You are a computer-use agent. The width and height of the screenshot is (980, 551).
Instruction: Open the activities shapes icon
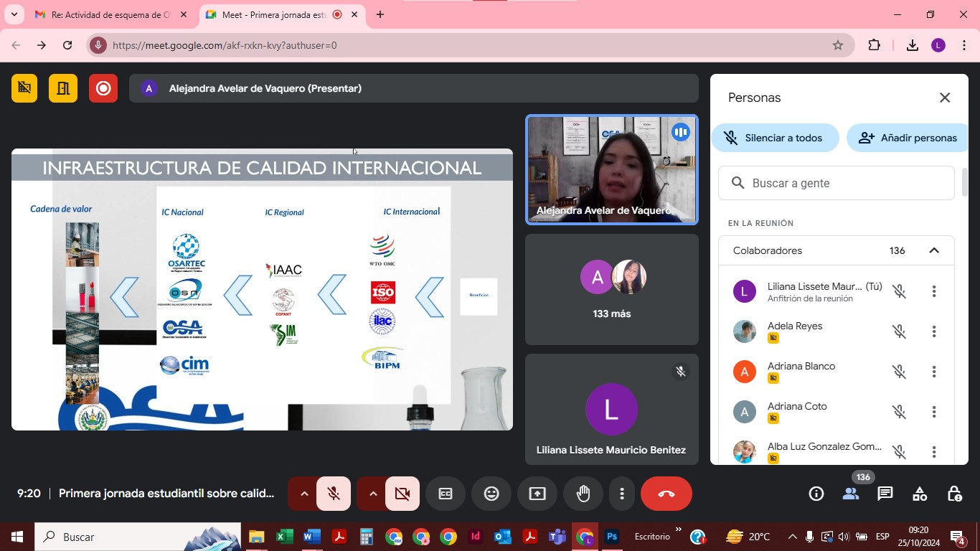point(920,494)
